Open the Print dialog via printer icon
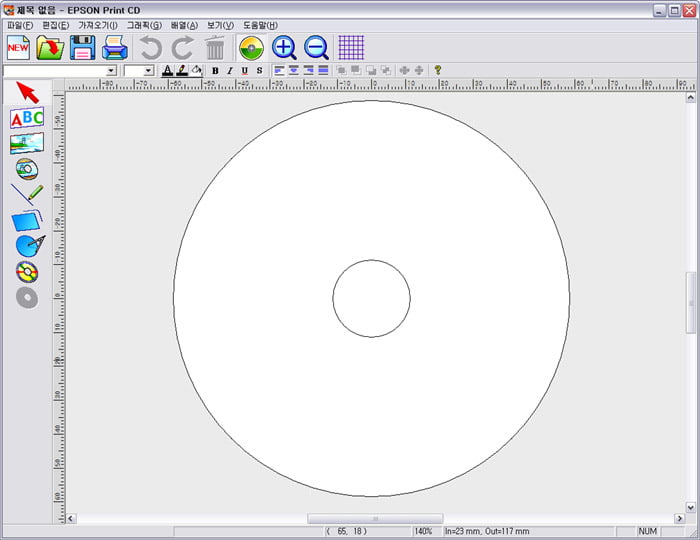 (115, 47)
